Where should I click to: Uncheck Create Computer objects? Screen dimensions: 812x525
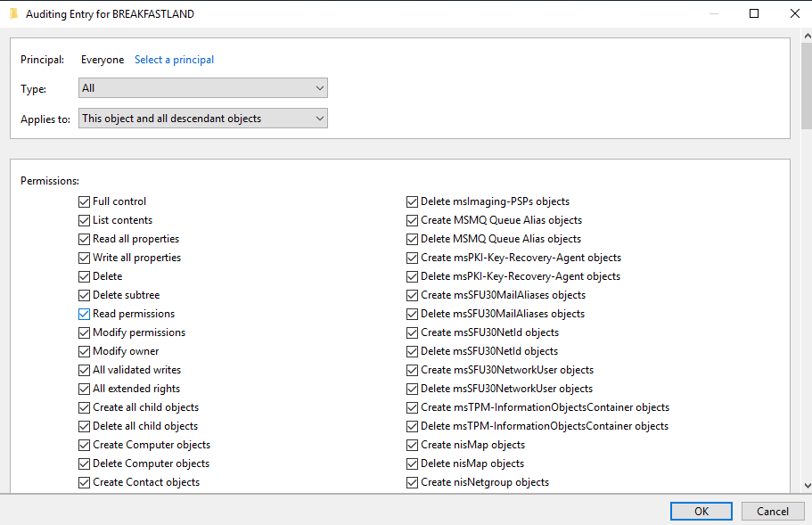coord(85,445)
